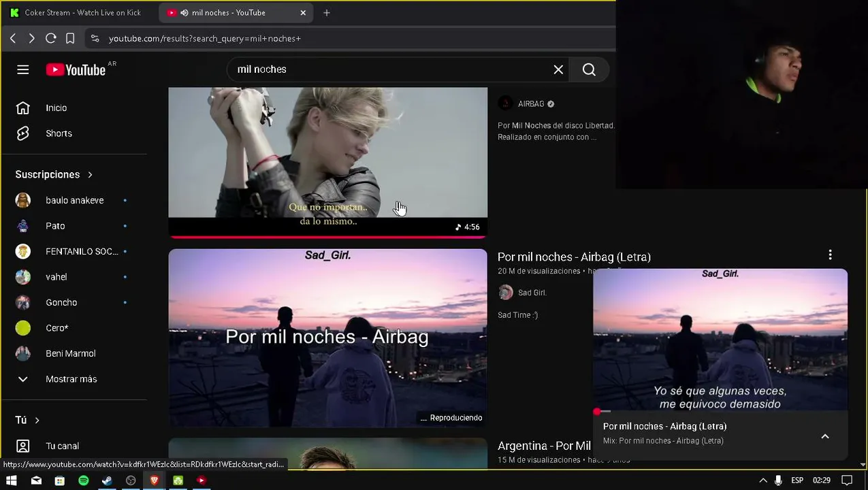Open Steam from taskbar
Image resolution: width=868 pixels, height=490 pixels.
coord(107,480)
